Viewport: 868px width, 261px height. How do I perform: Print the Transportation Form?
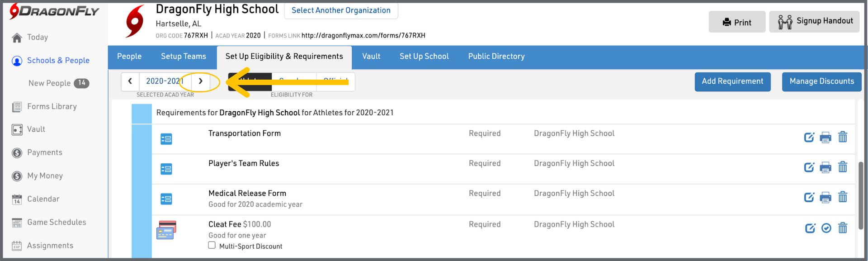click(x=826, y=138)
